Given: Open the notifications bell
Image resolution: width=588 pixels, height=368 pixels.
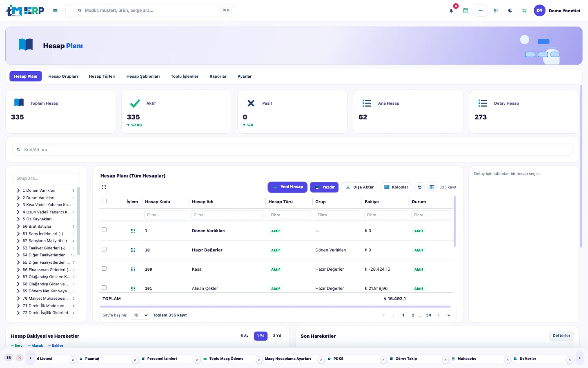Looking at the screenshot, I should click(x=451, y=11).
